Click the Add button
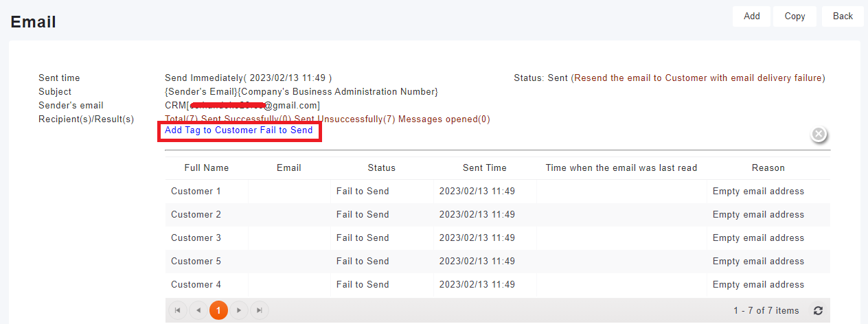This screenshot has width=868, height=324. point(752,16)
